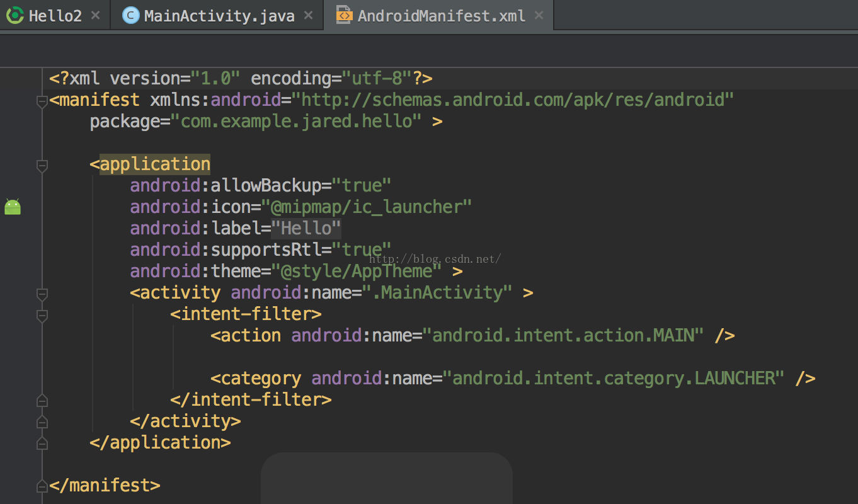Click the "com.example.jared.hello" package value
This screenshot has width=858, height=504.
click(296, 121)
